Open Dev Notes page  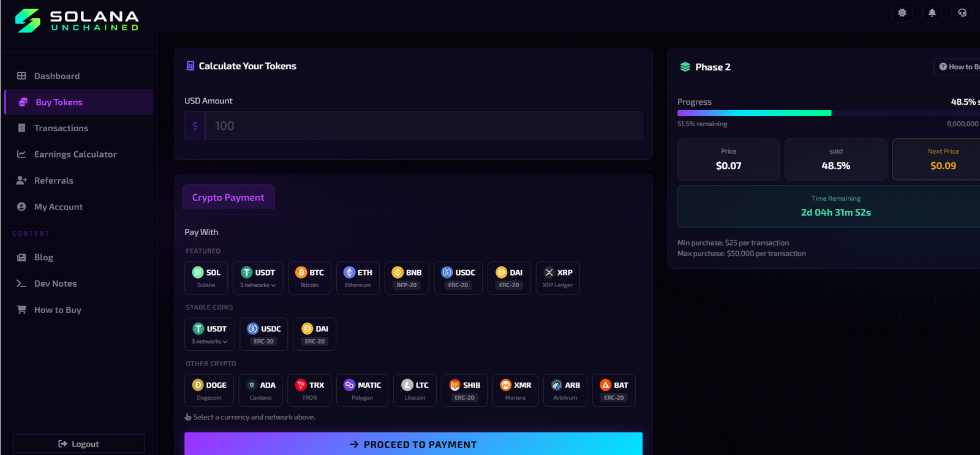(78, 284)
